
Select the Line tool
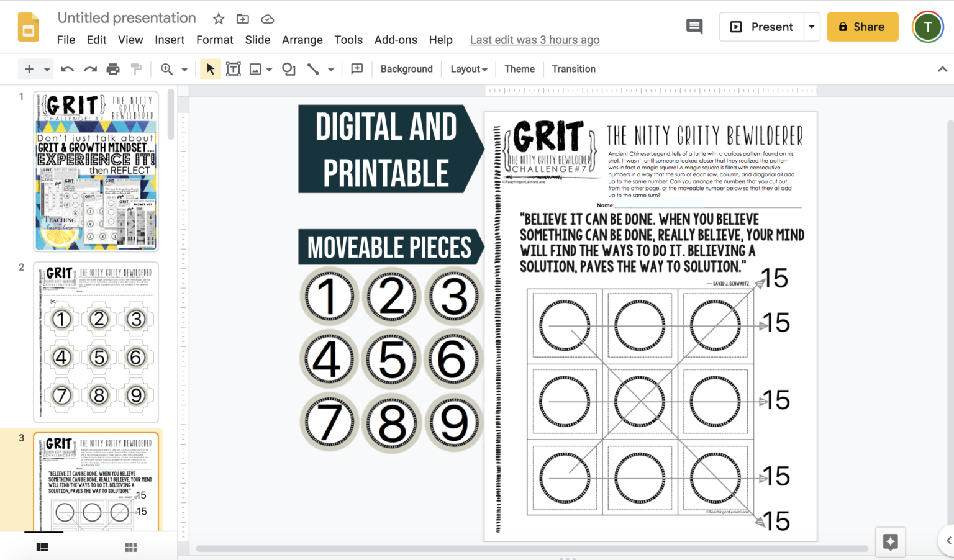tap(313, 69)
